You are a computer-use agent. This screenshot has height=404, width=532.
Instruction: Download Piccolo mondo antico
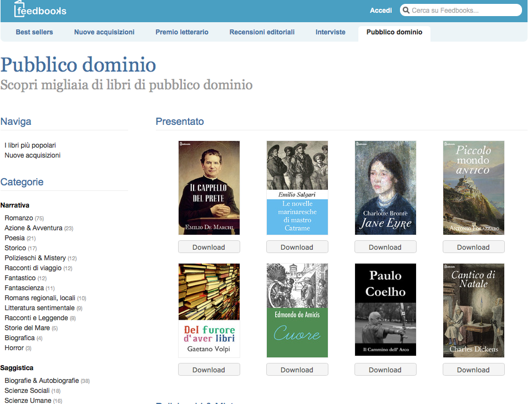coord(474,247)
